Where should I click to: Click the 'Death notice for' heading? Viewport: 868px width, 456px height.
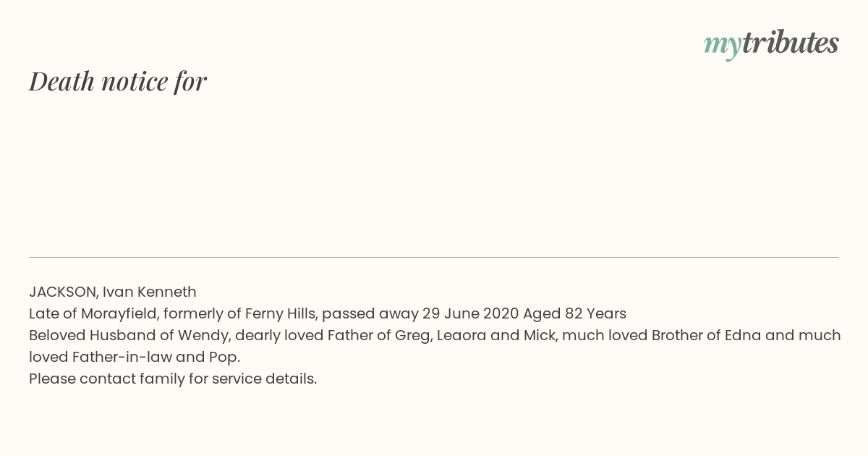118,81
